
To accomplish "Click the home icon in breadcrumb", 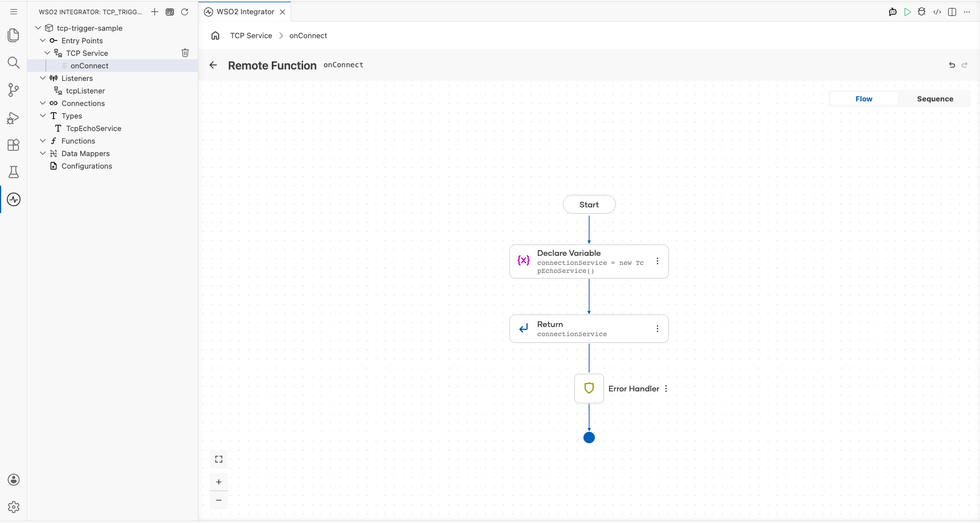I will coord(215,35).
